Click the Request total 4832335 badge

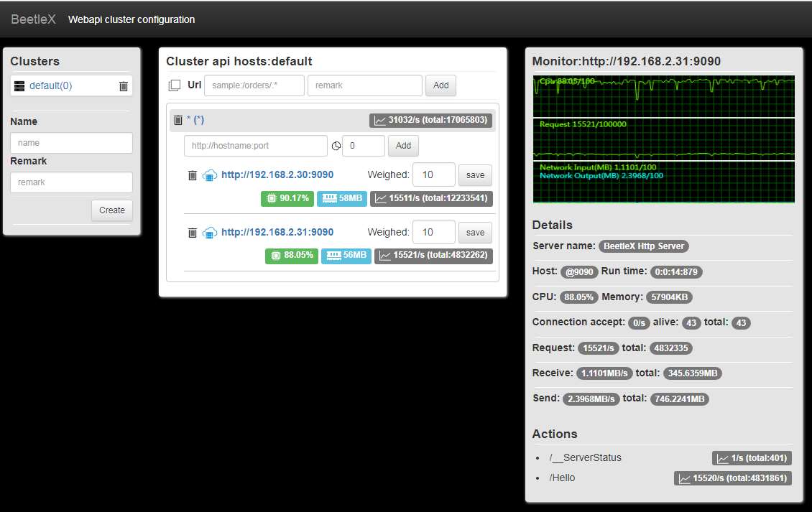pos(671,348)
